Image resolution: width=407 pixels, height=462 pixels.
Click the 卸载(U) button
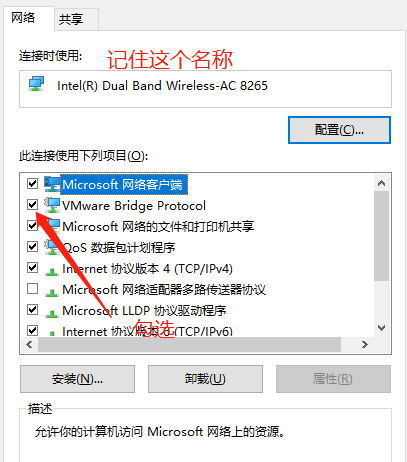click(205, 379)
